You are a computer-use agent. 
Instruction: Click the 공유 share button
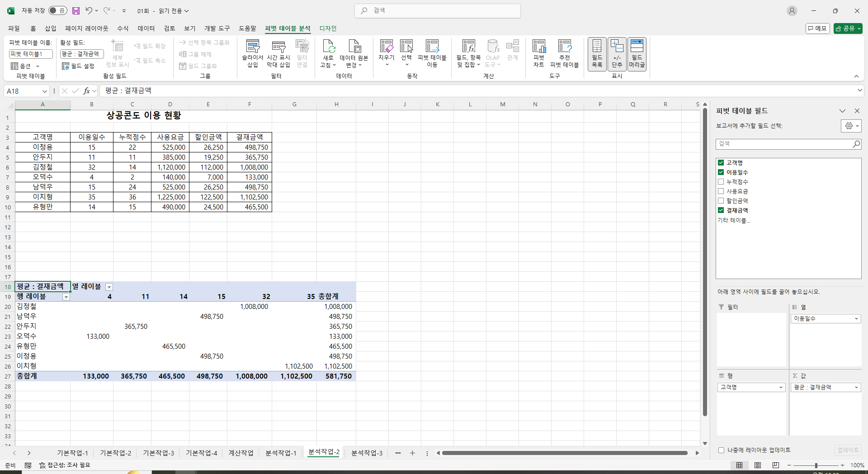[848, 28]
